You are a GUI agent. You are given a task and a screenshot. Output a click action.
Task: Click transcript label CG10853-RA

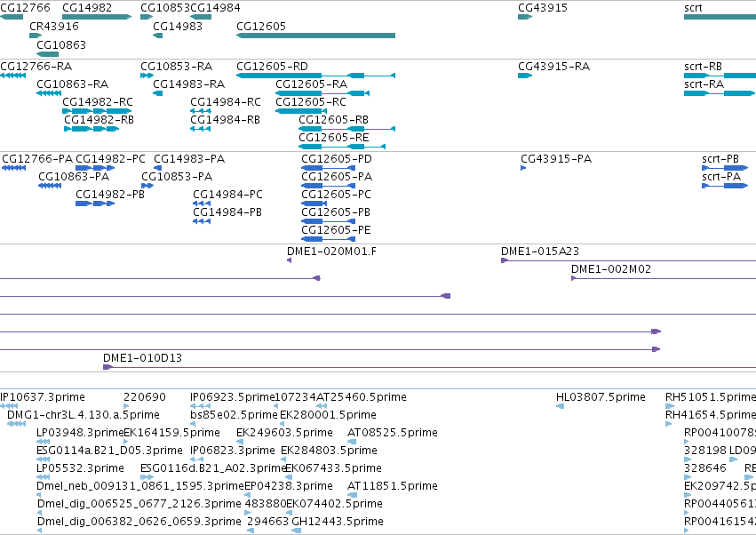tap(177, 67)
